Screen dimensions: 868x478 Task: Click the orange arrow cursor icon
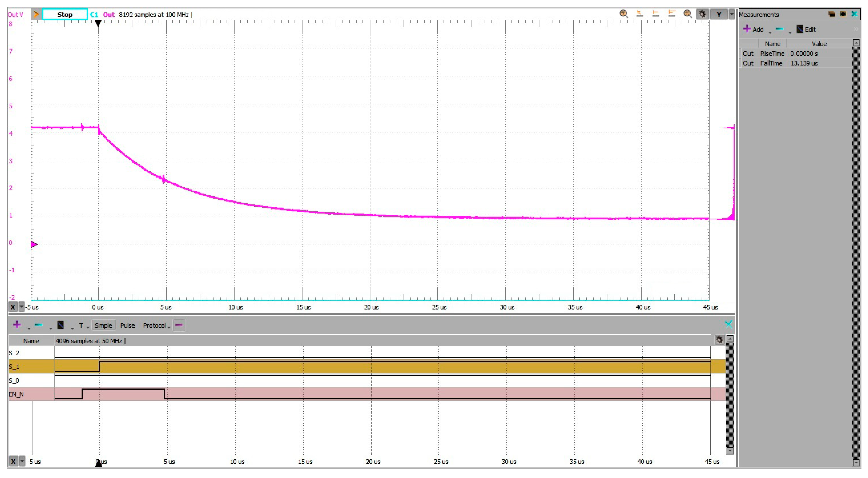tap(639, 14)
